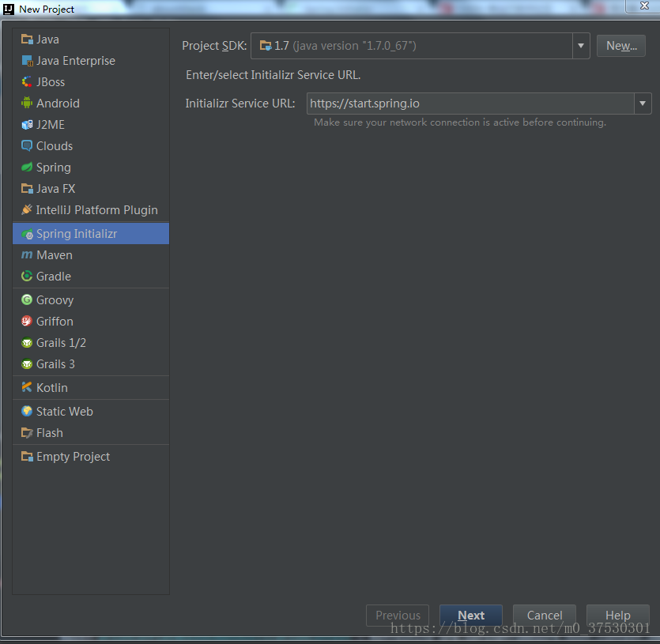Viewport: 660px width, 644px height.
Task: Choose Kotlin project type
Action: pyautogui.click(x=91, y=388)
